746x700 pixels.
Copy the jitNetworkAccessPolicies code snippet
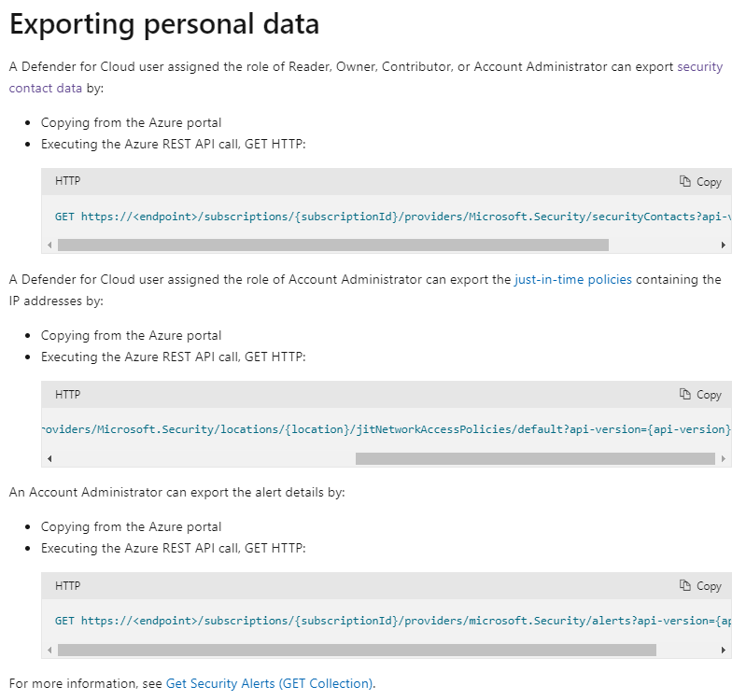tap(700, 395)
